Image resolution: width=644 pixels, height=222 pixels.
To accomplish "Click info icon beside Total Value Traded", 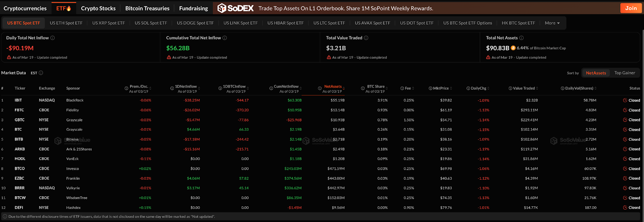I will click(x=366, y=38).
